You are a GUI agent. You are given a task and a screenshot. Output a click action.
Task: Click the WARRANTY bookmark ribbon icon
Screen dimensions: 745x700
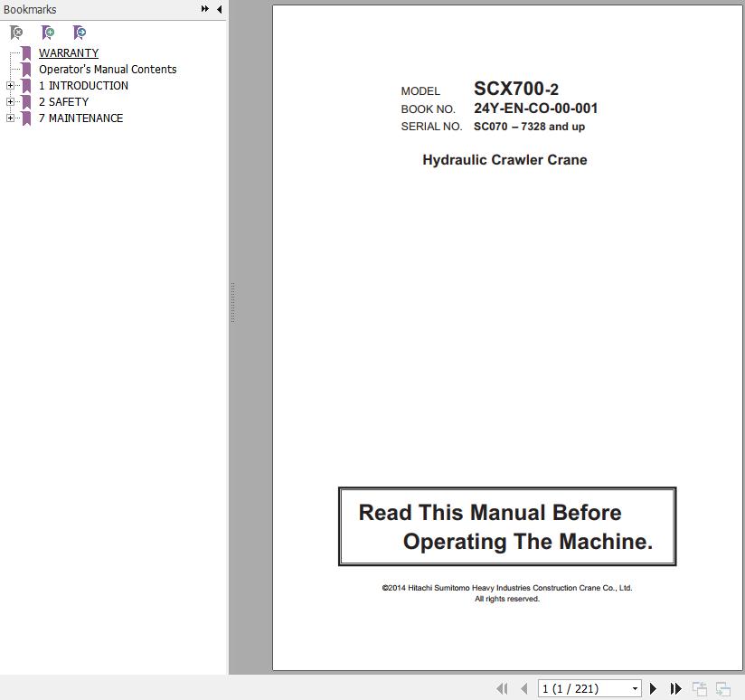[26, 53]
